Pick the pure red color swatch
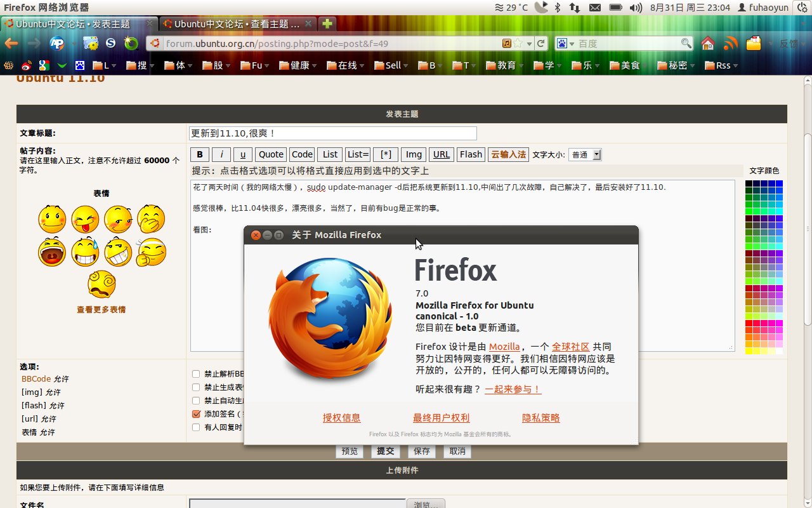Viewport: 812px width, 508px height. click(749, 323)
